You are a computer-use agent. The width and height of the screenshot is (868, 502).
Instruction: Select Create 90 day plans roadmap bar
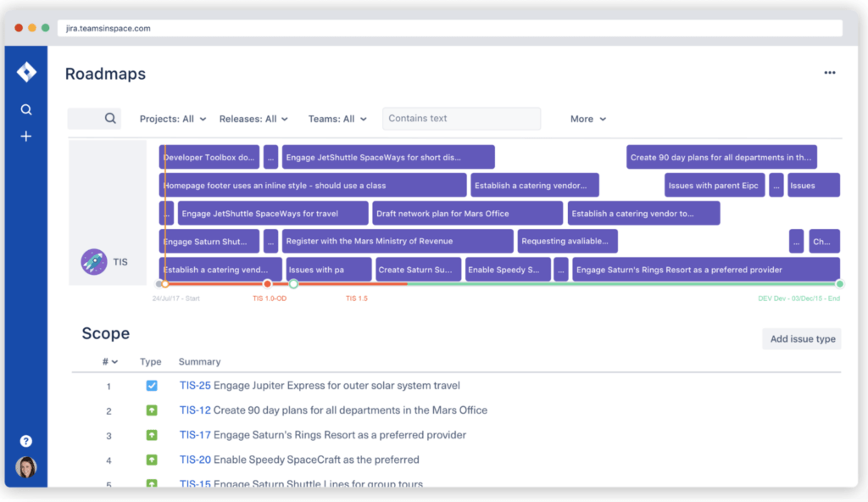721,158
